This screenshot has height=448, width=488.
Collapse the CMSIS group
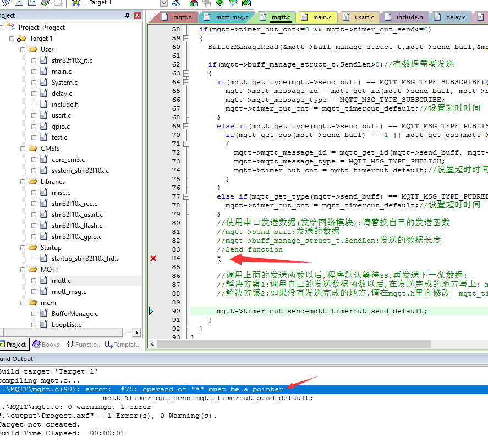coord(23,149)
